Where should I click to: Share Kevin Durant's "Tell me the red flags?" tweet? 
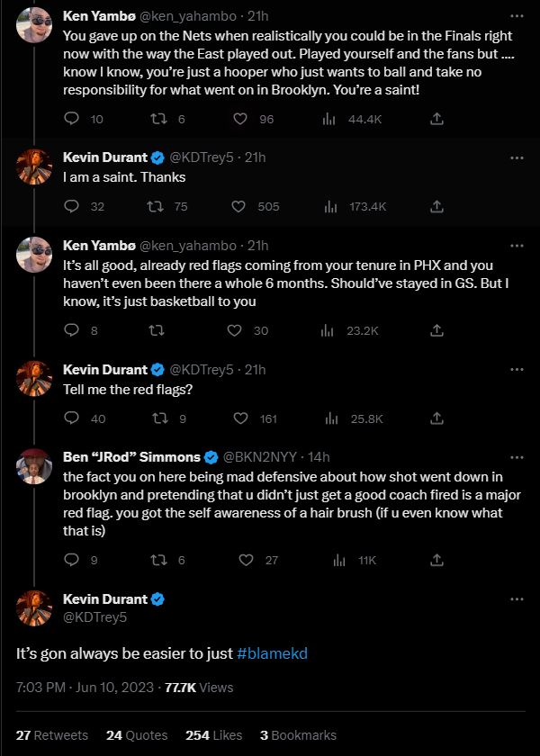[437, 418]
